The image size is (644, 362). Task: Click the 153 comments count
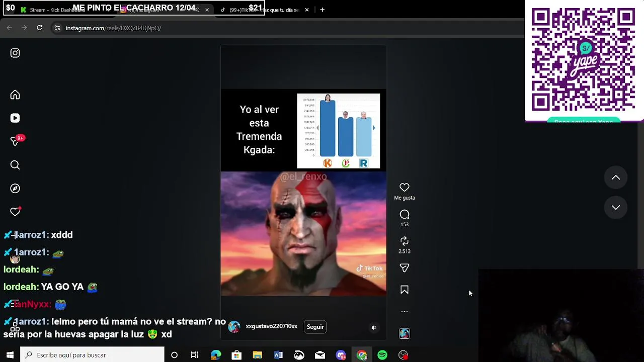pos(405,224)
